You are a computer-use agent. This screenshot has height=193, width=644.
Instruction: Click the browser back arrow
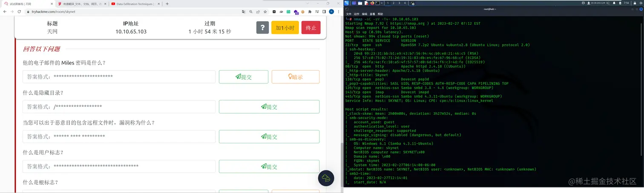(x=5, y=11)
